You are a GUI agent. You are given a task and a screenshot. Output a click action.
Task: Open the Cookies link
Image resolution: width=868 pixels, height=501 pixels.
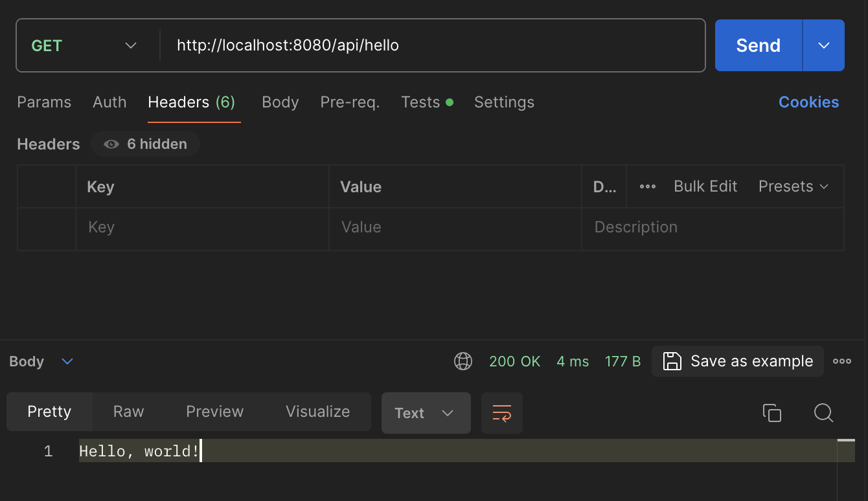click(x=808, y=102)
